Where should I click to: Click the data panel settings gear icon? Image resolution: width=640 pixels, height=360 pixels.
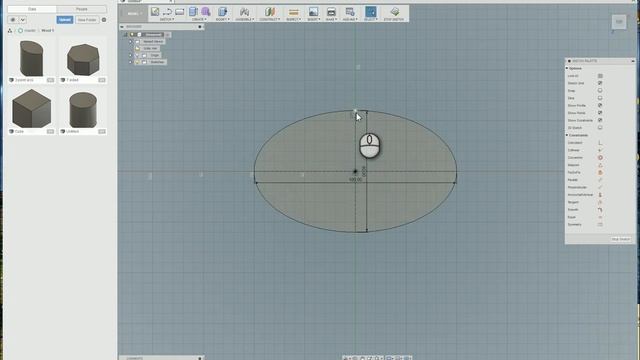pos(104,20)
